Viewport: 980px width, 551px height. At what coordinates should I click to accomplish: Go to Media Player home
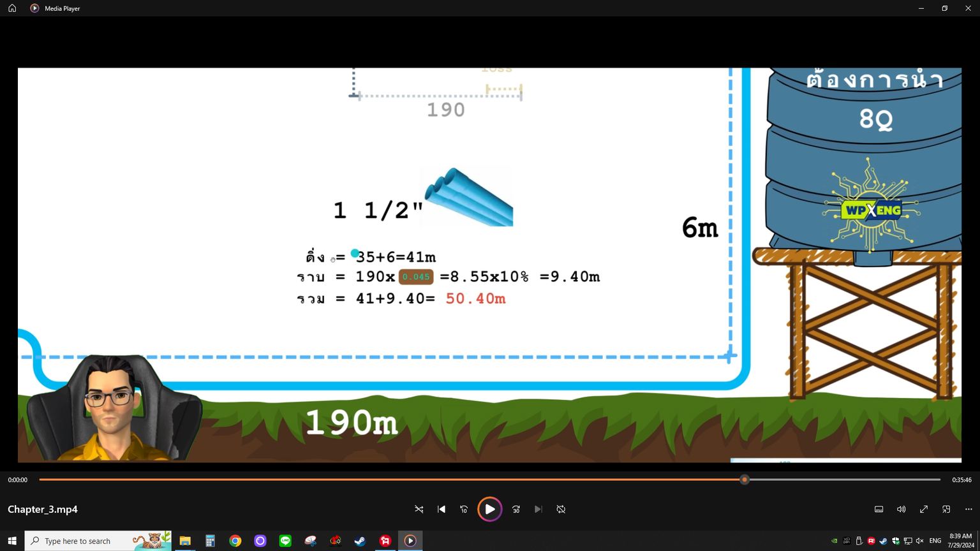tap(12, 8)
